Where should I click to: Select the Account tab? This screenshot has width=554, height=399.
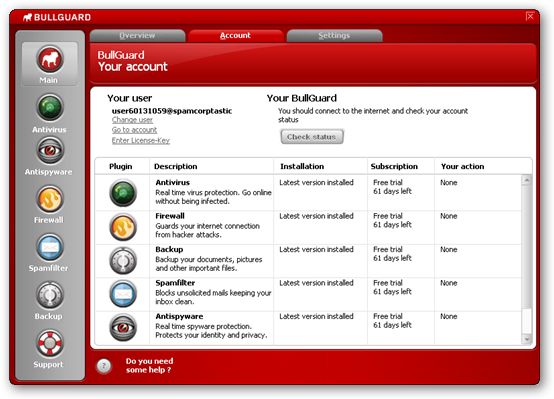coord(235,36)
